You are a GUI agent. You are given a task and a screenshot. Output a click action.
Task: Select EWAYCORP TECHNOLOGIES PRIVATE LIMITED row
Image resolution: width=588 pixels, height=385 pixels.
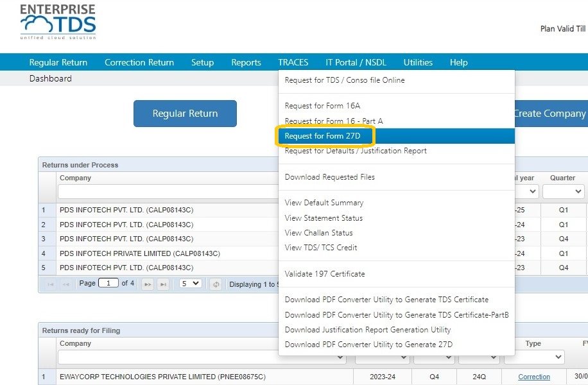162,377
